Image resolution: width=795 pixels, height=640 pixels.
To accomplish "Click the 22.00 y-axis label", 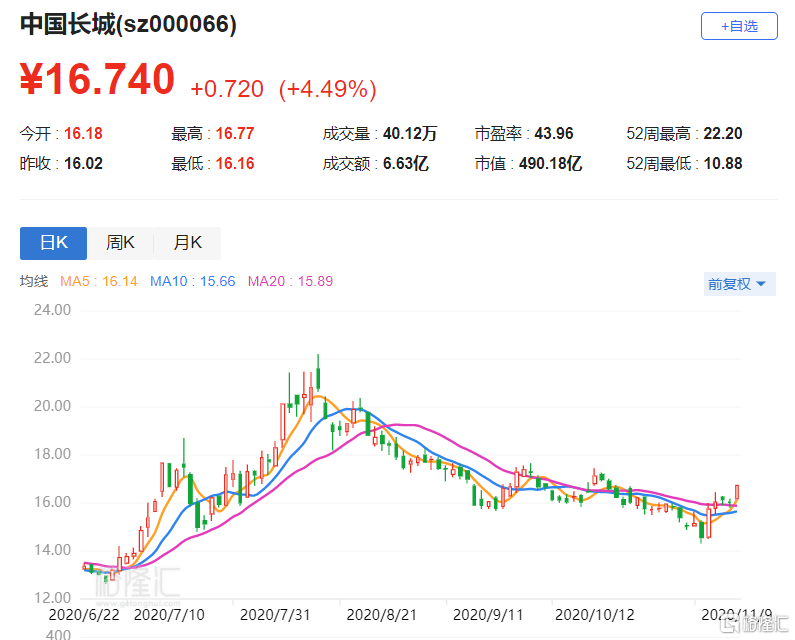I will tap(52, 358).
